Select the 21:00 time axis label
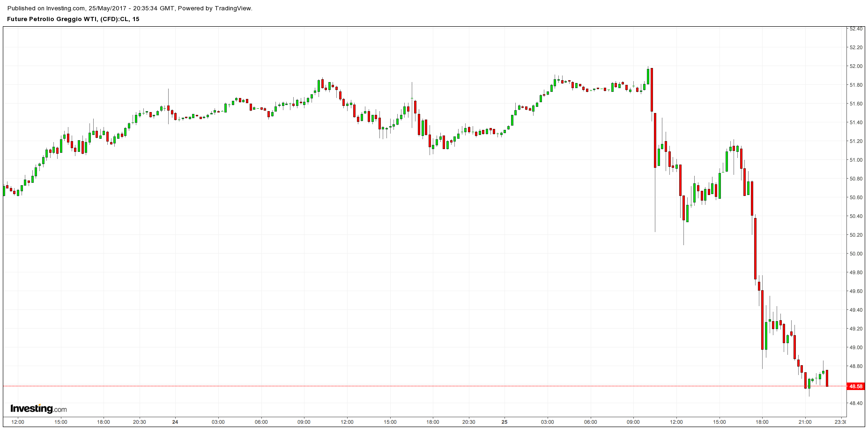868x428 pixels. pos(805,422)
